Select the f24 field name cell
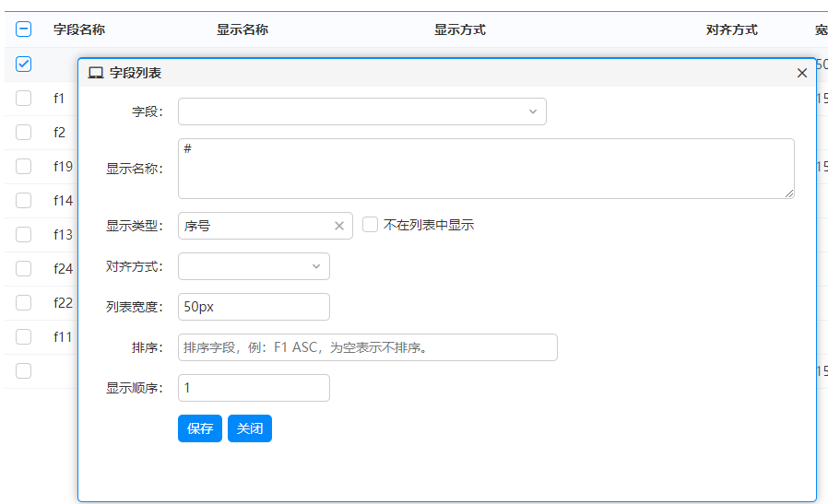This screenshot has width=828, height=504. click(64, 269)
